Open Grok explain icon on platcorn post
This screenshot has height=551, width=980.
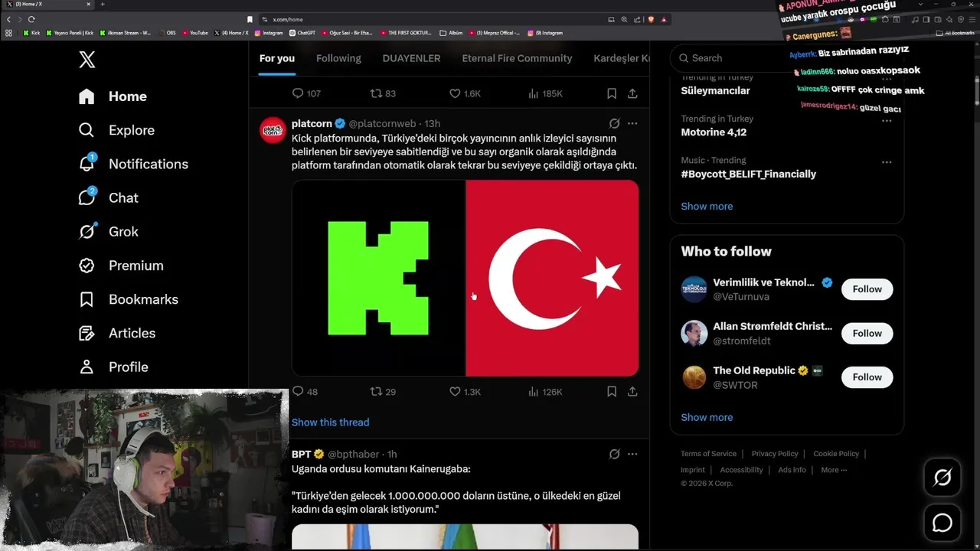[614, 123]
